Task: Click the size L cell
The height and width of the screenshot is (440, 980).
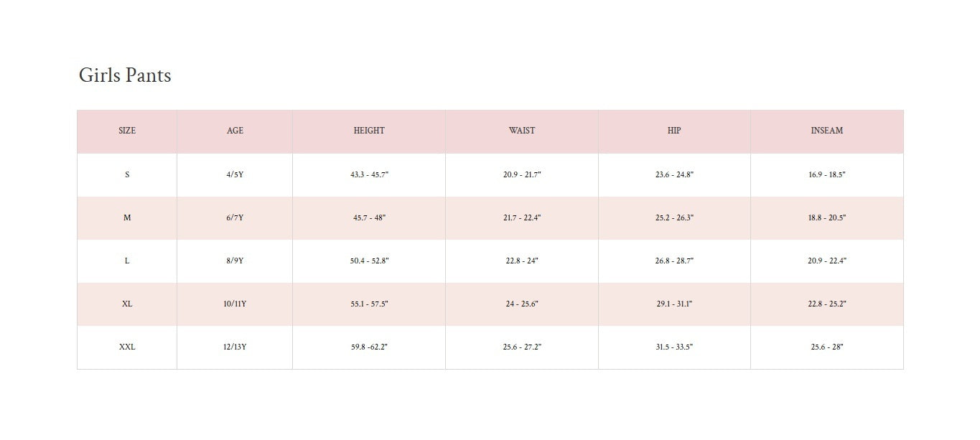Action: pos(127,261)
